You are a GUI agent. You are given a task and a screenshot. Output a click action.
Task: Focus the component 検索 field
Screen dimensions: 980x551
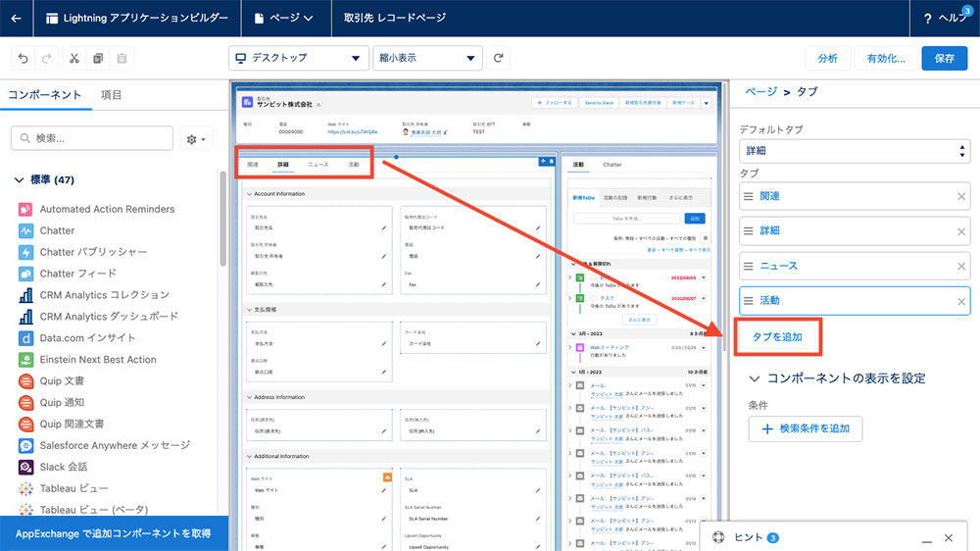tap(92, 138)
